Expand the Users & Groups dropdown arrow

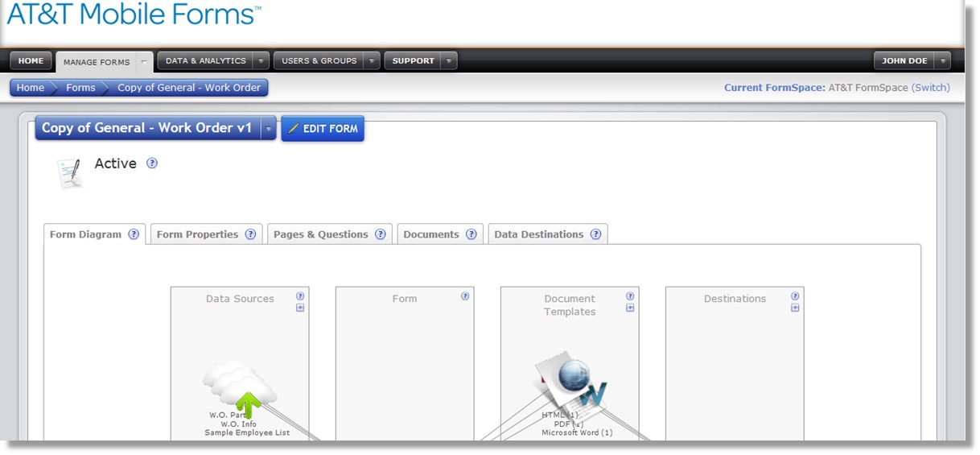tap(372, 61)
